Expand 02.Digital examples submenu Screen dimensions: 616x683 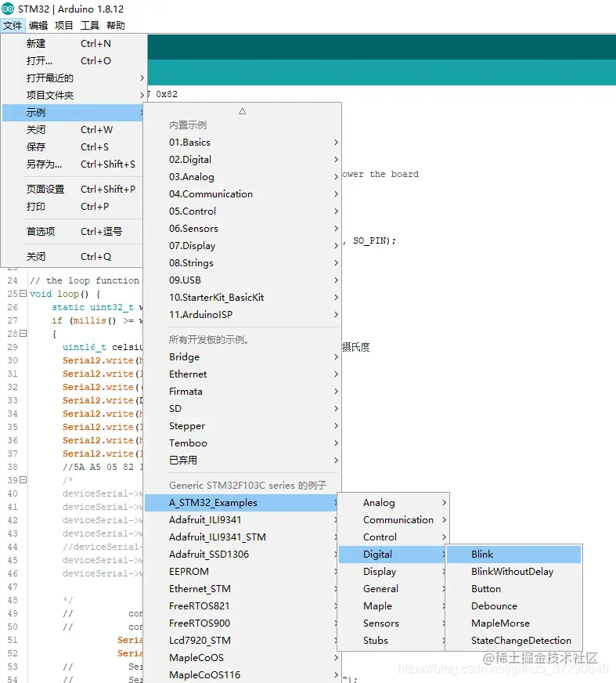click(x=242, y=160)
